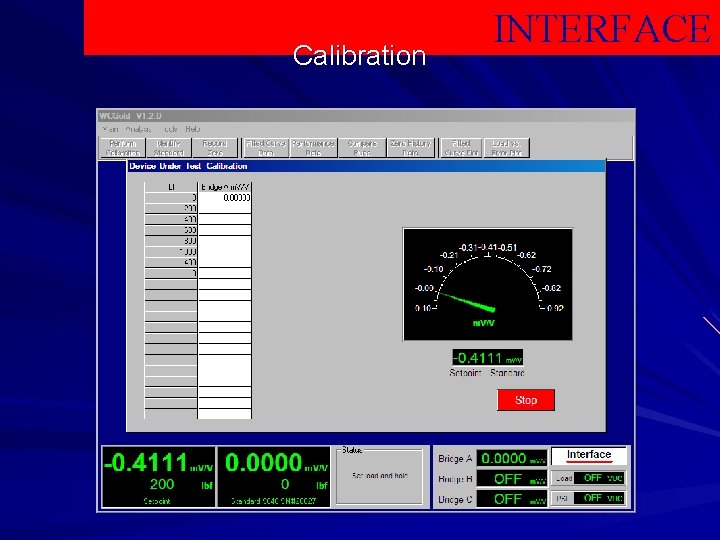Open Performance Data from the toolbar
The image size is (720, 540).
point(314,148)
